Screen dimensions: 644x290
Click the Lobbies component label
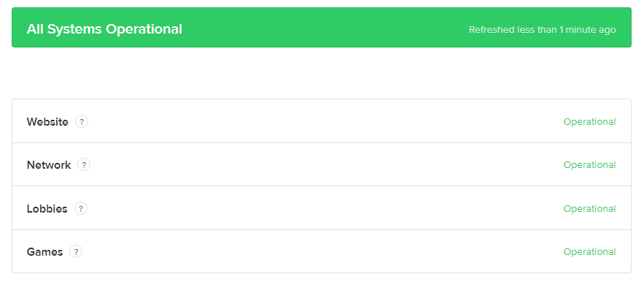point(47,209)
